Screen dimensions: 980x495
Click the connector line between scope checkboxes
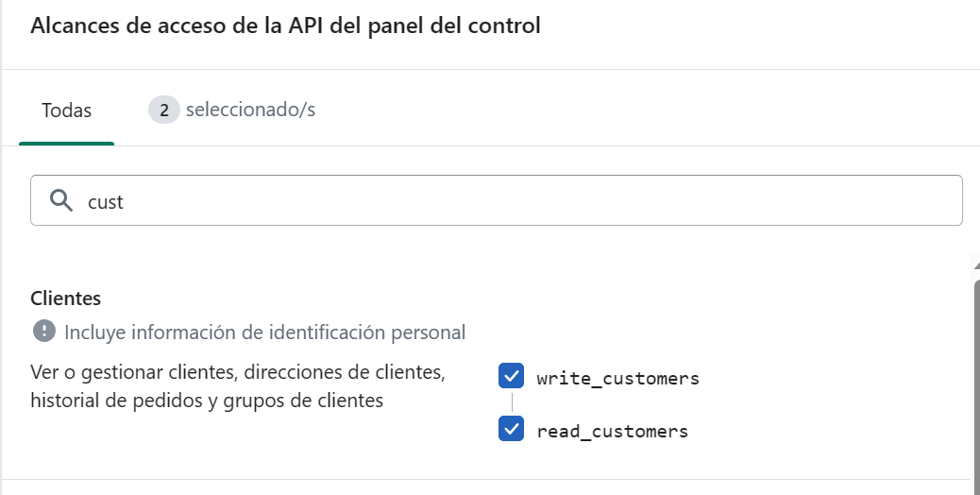coord(512,402)
